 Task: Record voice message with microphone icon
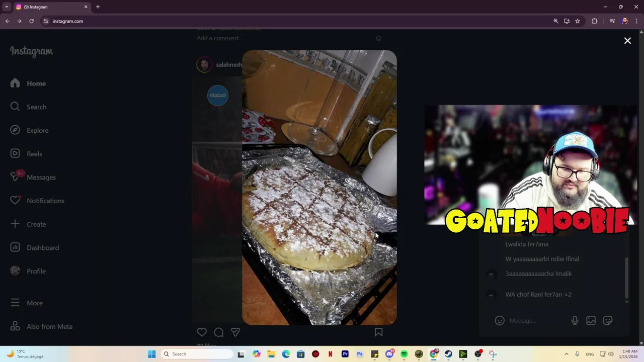(575, 320)
